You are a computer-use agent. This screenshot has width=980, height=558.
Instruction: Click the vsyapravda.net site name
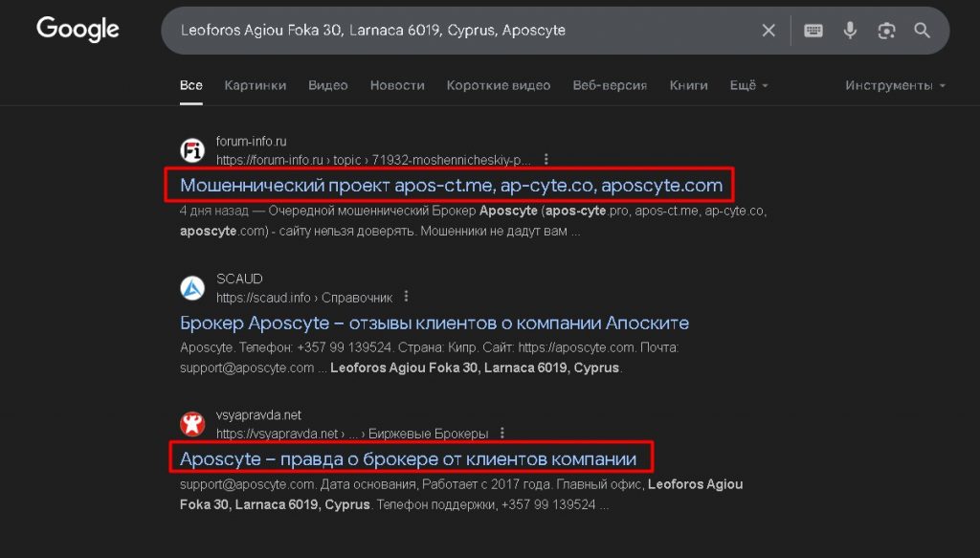pos(258,414)
